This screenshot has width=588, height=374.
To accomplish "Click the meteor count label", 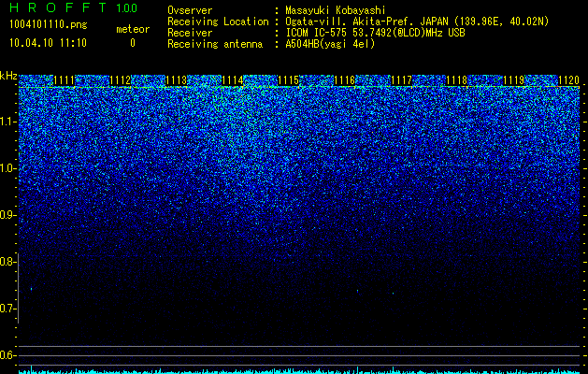I will click(133, 29).
